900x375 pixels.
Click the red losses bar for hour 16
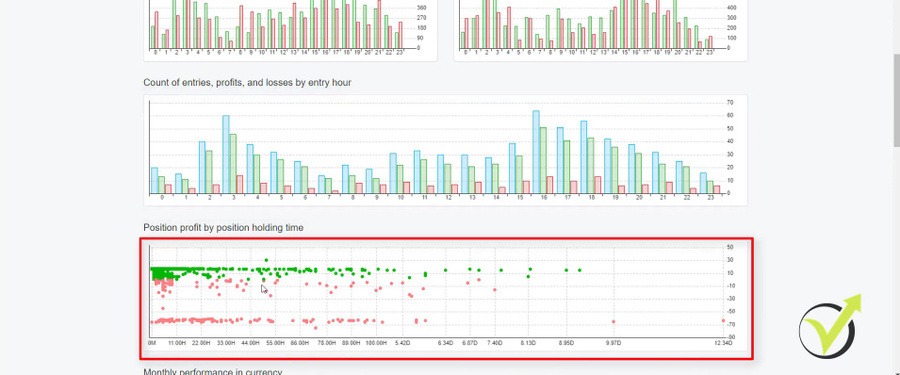point(550,185)
